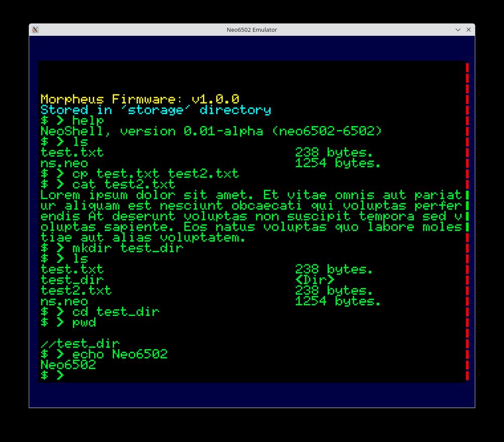Click the Neo6502 Emulator title bar
This screenshot has width=504, height=442.
tap(252, 29)
